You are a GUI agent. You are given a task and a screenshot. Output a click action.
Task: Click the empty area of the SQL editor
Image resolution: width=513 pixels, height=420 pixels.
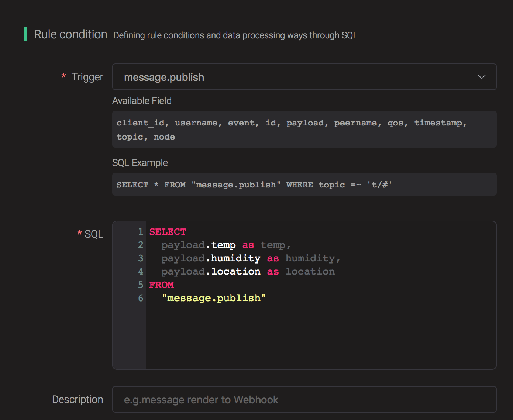[320, 336]
